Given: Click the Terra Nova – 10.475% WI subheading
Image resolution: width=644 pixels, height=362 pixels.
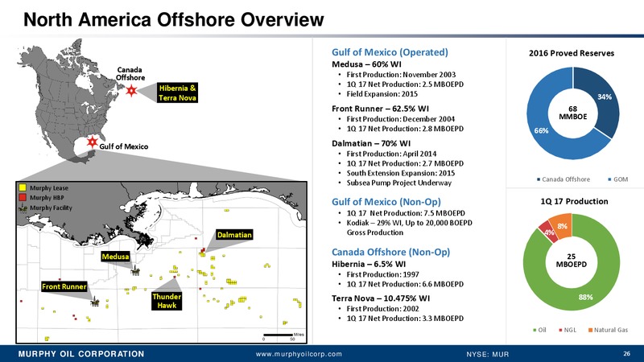Looking at the screenshot, I should coord(381,298).
